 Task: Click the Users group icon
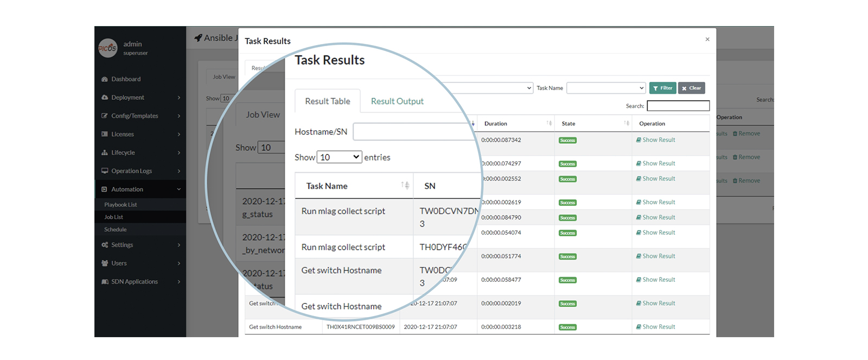click(105, 263)
